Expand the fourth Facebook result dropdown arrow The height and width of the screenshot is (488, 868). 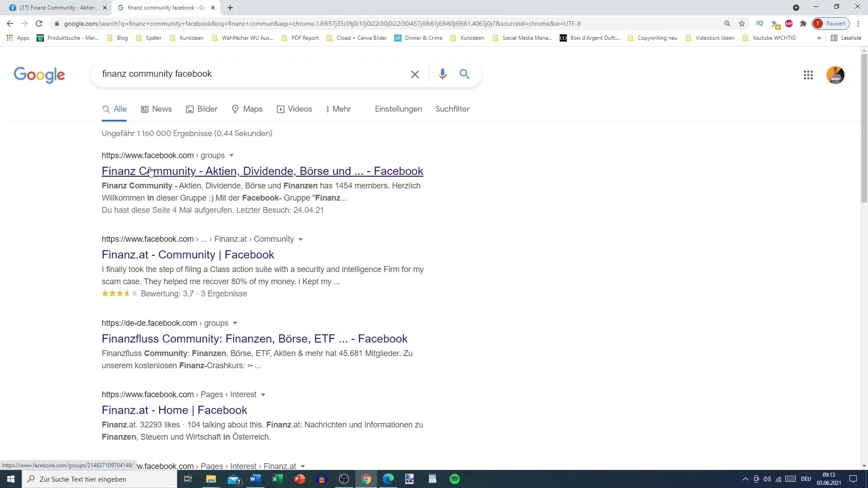pyautogui.click(x=263, y=394)
